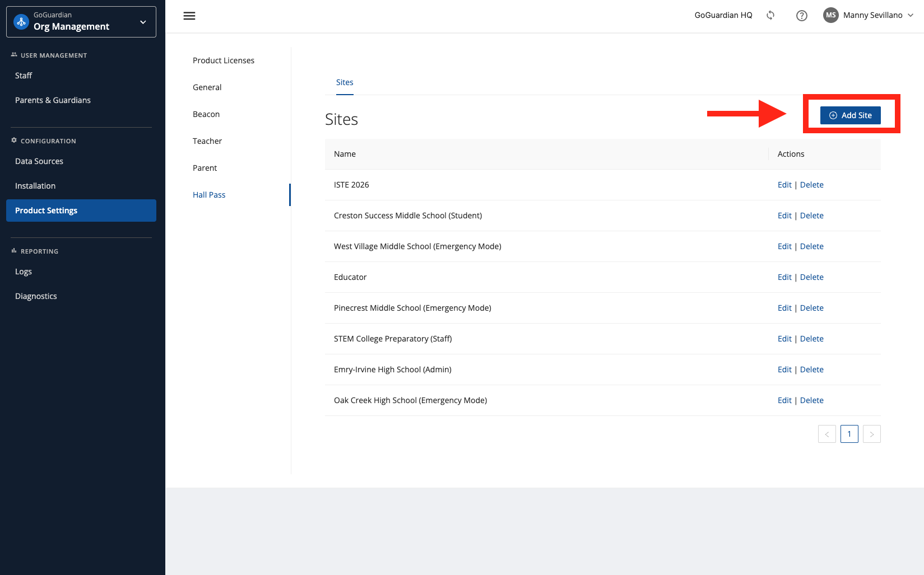Click the GoGuardian Org Management logo icon
Image resolution: width=924 pixels, height=575 pixels.
21,22
